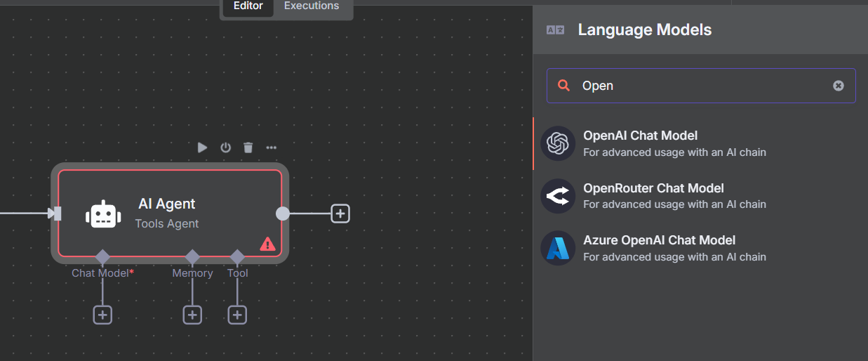Click the red warning triangle on AI Agent
Screen dimensions: 868x361
267,244
